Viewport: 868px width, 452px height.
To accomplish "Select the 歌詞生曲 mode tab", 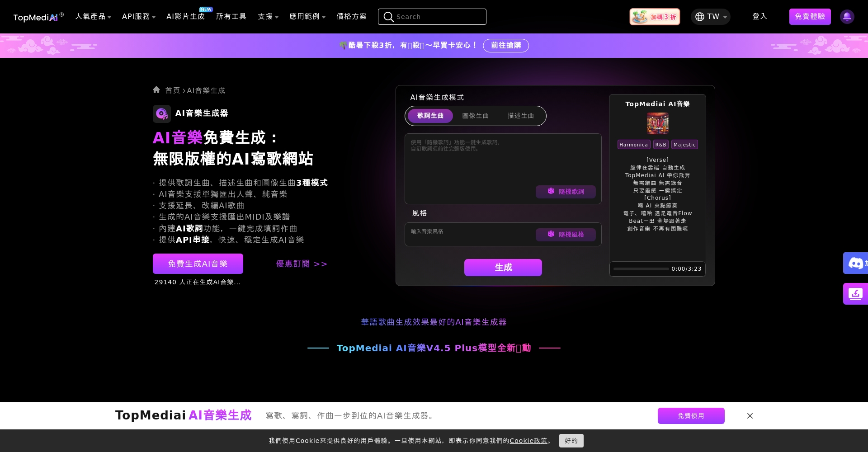I will click(x=430, y=116).
